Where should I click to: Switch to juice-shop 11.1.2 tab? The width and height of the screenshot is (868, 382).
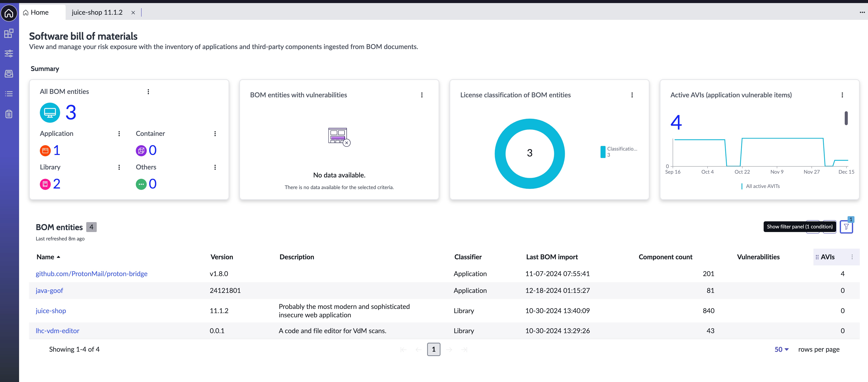point(97,12)
